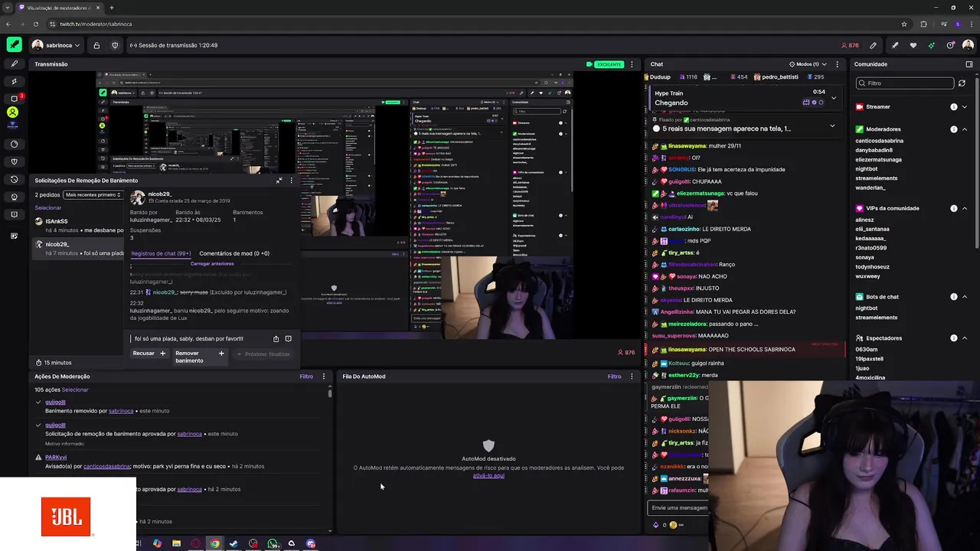
Task: Select the ISAnkSS unban request
Action: point(79,225)
